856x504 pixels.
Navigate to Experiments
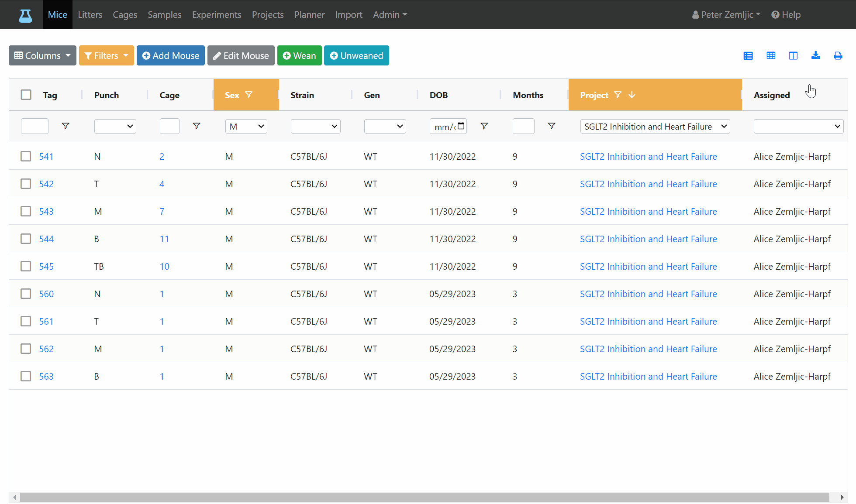click(217, 15)
